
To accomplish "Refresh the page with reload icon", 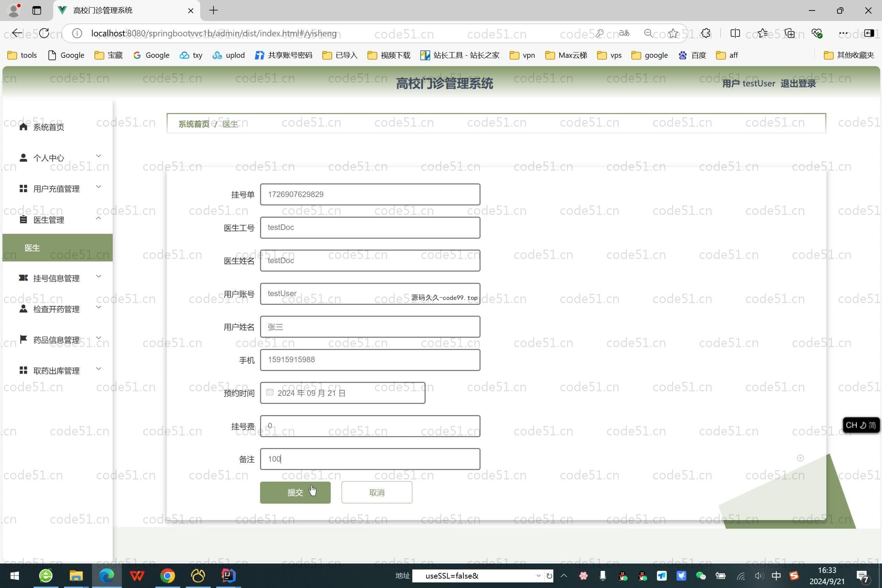I will click(x=44, y=33).
